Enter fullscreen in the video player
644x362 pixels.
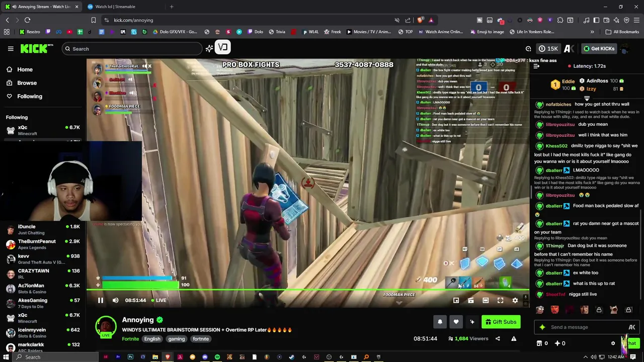coord(500,300)
